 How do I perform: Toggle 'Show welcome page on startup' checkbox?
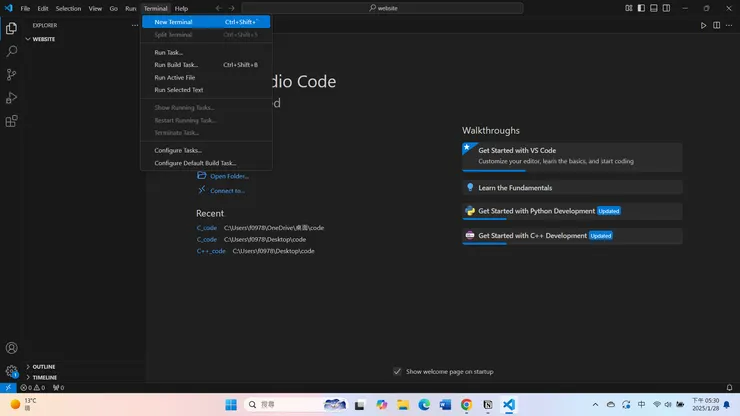(x=397, y=371)
